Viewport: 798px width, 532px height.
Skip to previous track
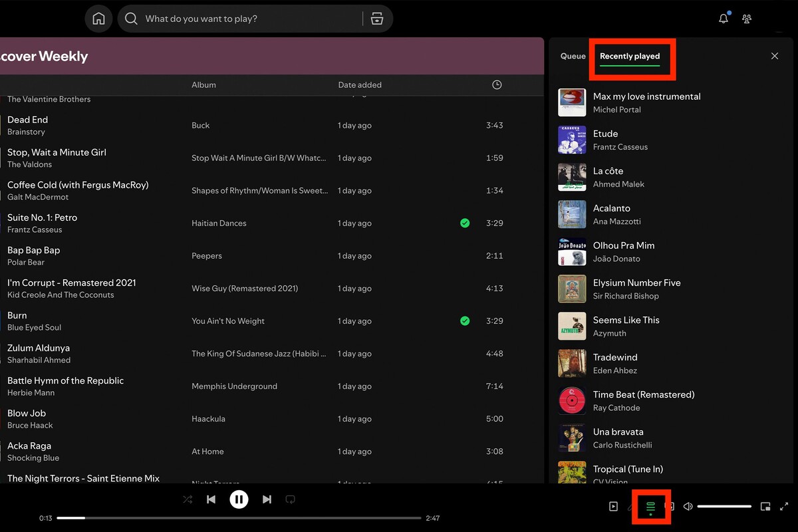click(x=211, y=499)
